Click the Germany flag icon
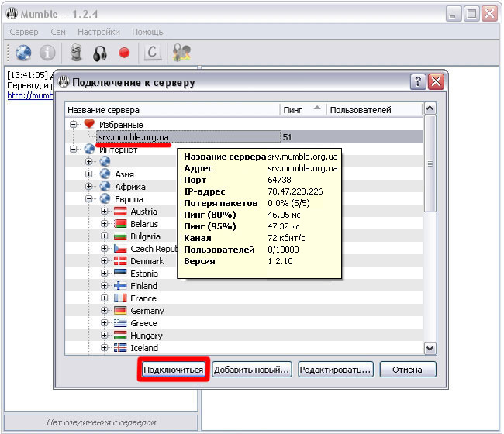Viewport: 504px width, 434px height. 120,311
